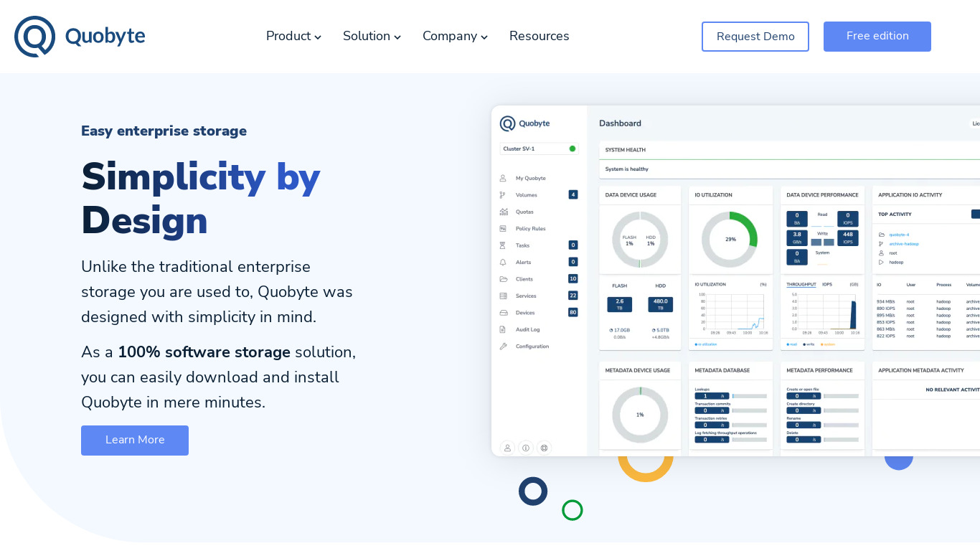Click the FLASH 2.6 TB value box
980x551 pixels.
pyautogui.click(x=620, y=304)
